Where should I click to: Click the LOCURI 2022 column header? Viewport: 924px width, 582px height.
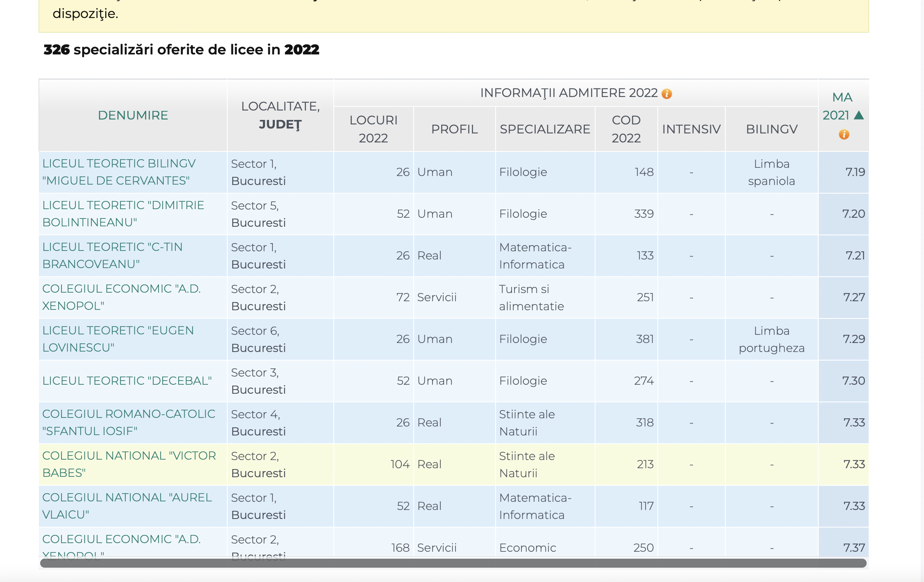pyautogui.click(x=373, y=129)
